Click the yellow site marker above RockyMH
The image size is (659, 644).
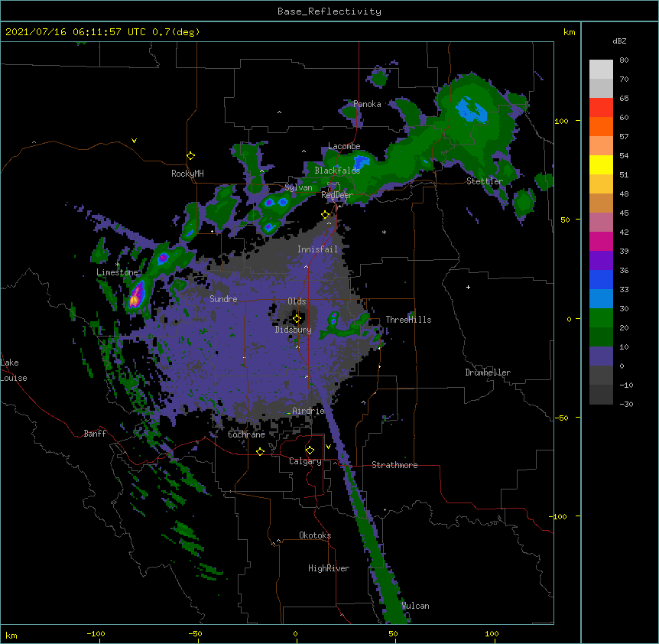click(x=191, y=155)
